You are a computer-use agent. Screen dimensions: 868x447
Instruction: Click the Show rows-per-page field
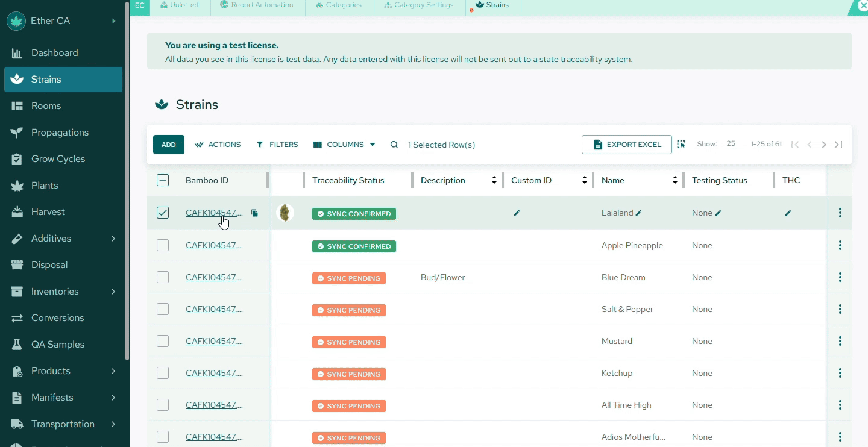click(731, 144)
